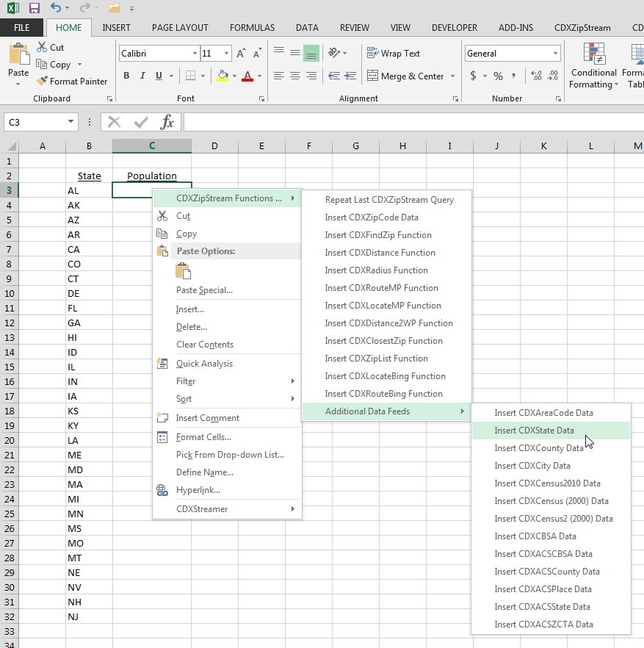This screenshot has width=644, height=648.
Task: Open the FILE backstage button
Action: click(21, 28)
